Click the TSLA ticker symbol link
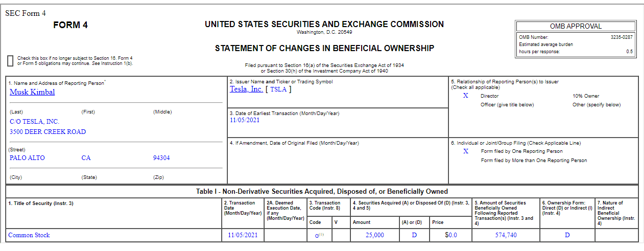The image size is (644, 251). (x=278, y=89)
